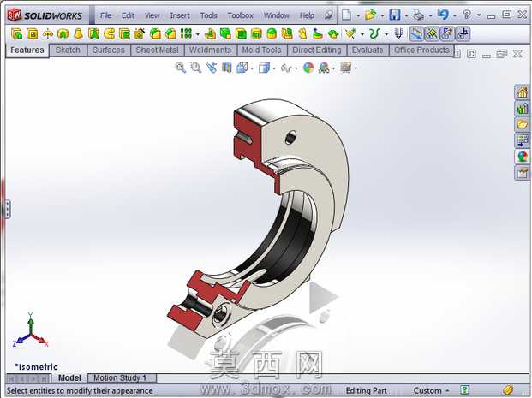
Task: Click the Reference Geometry icon with green star
Action: click(x=350, y=34)
